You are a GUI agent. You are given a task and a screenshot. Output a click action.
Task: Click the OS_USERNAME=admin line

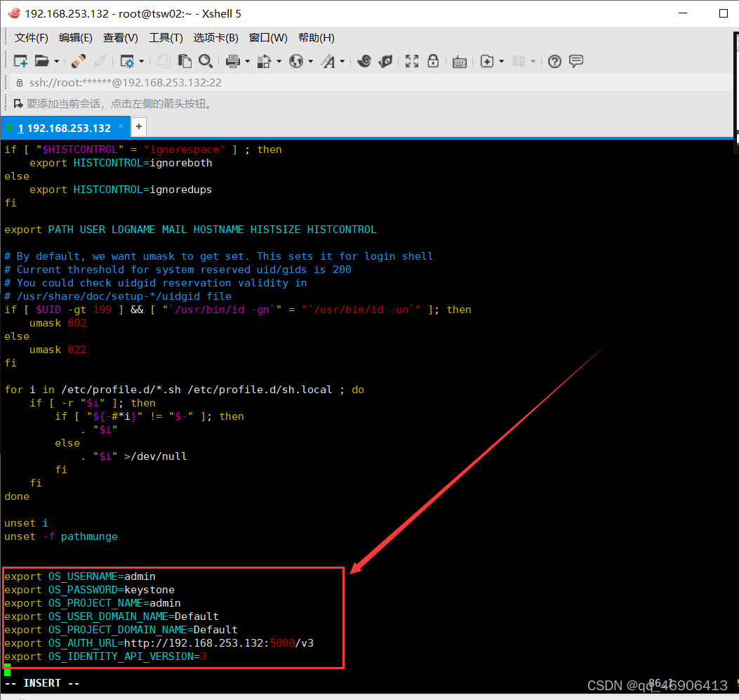[79, 576]
